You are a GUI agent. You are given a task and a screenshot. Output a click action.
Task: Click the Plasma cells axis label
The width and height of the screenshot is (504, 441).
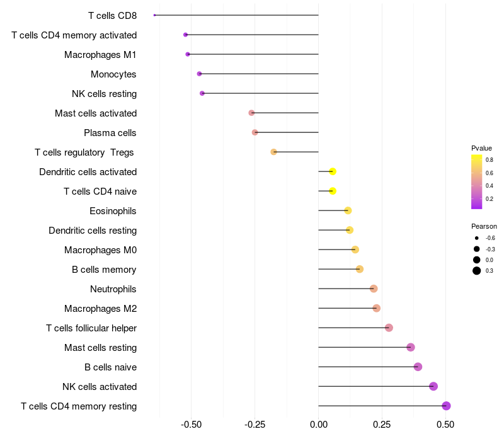[x=110, y=133]
